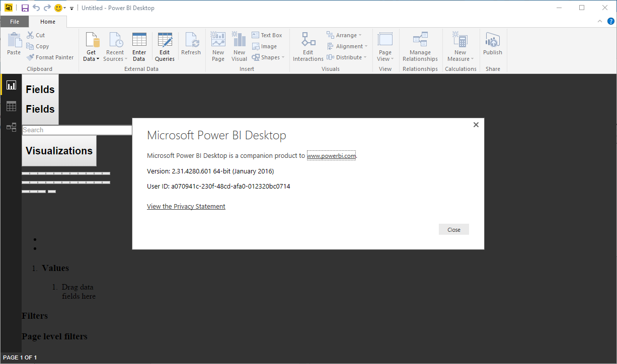
Task: Switch to Data view in sidebar
Action: [11, 106]
